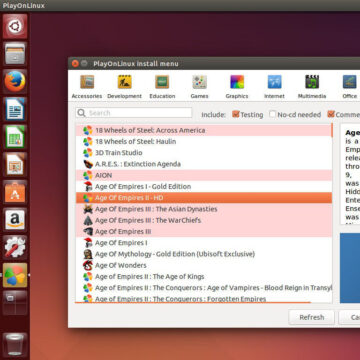Toggle the Testing checkbox
The height and width of the screenshot is (360, 360).
click(x=236, y=114)
